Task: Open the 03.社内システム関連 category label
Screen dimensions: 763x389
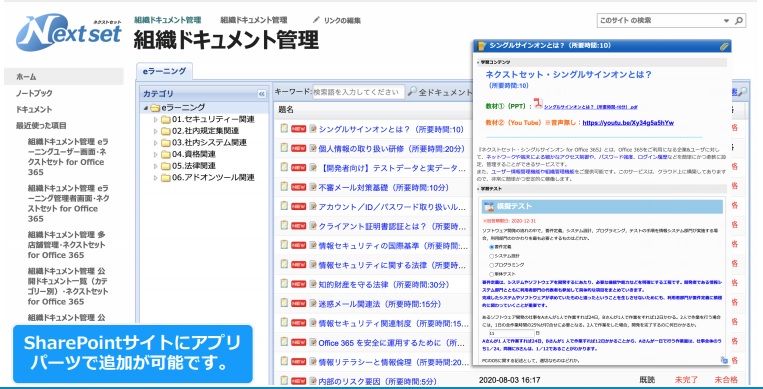Action: click(209, 143)
